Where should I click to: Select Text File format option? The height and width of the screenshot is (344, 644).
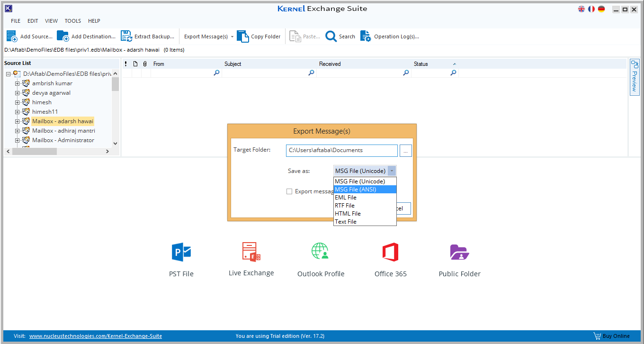click(365, 222)
